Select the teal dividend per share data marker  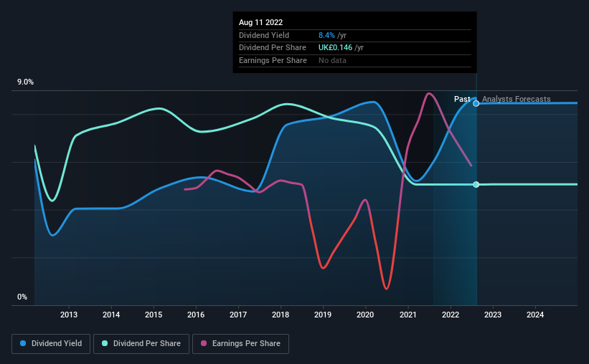pos(476,185)
